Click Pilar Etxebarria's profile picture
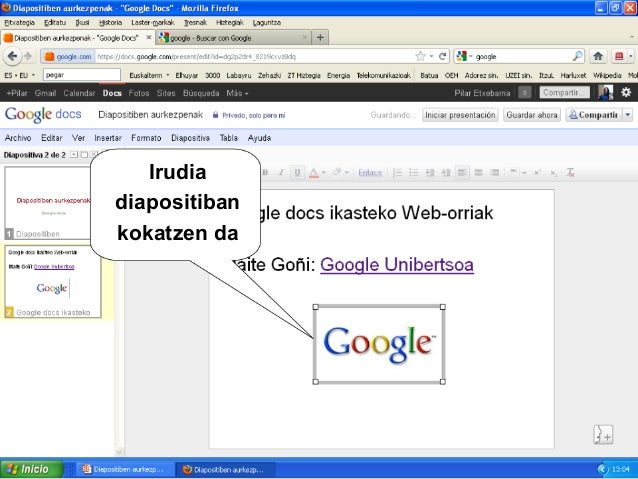Viewport: 638px width, 479px height. point(605,93)
